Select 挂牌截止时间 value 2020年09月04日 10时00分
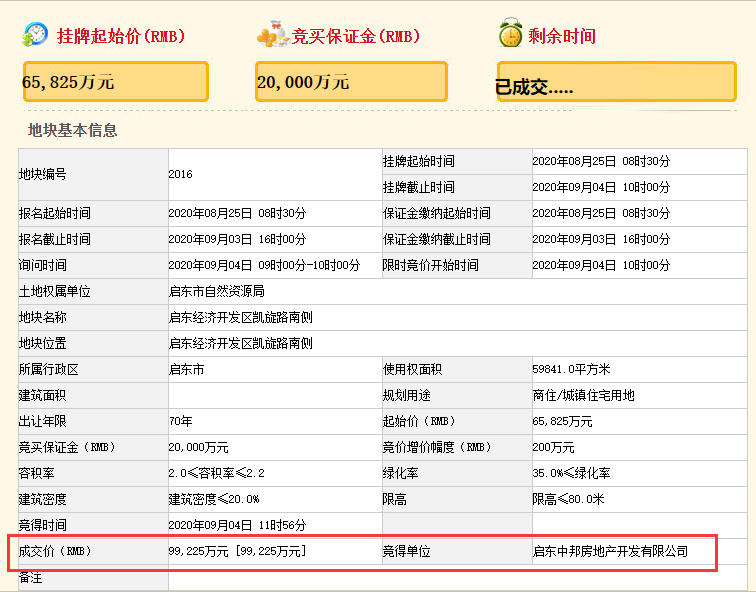 point(601,187)
